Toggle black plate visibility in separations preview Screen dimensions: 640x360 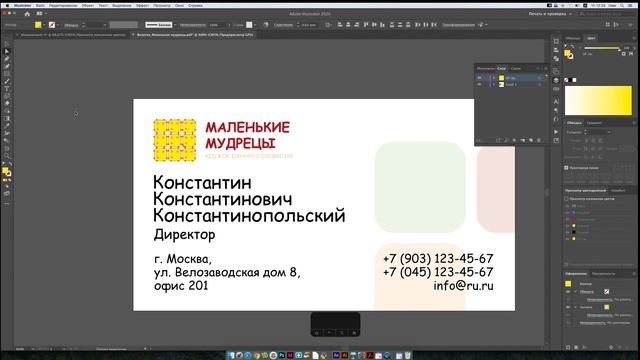[567, 232]
